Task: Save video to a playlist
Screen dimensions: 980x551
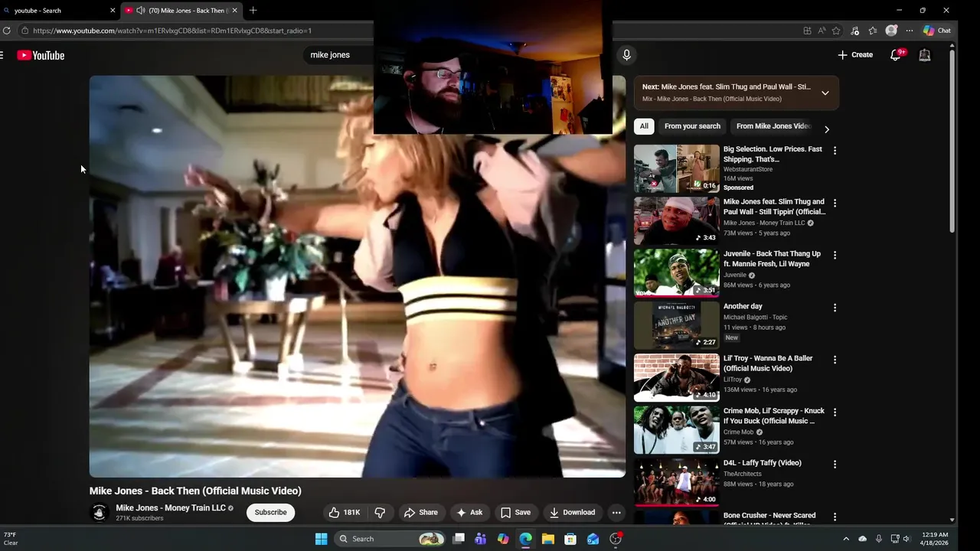Action: pos(515,513)
